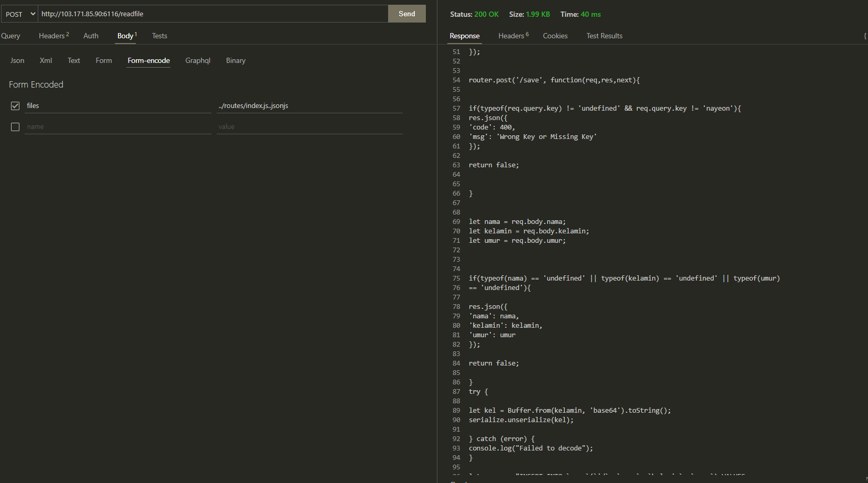Choose the Form body type
The height and width of the screenshot is (483, 868).
[104, 60]
